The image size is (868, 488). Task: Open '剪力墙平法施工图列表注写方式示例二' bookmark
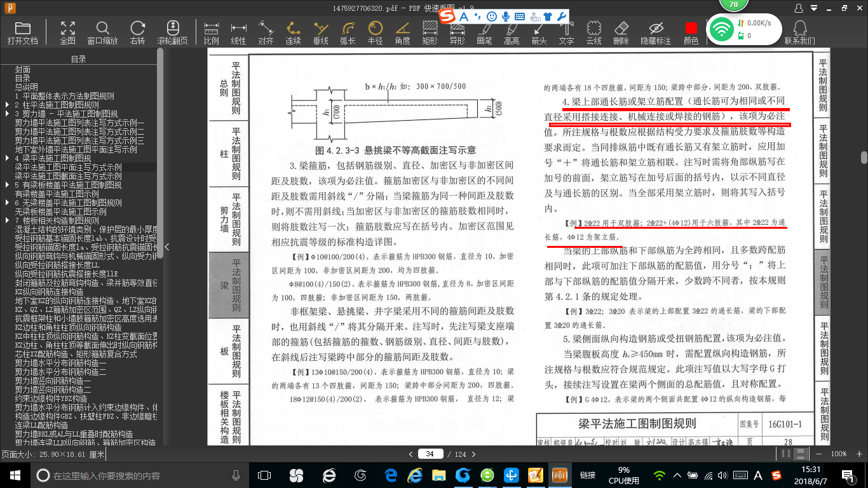[80, 132]
